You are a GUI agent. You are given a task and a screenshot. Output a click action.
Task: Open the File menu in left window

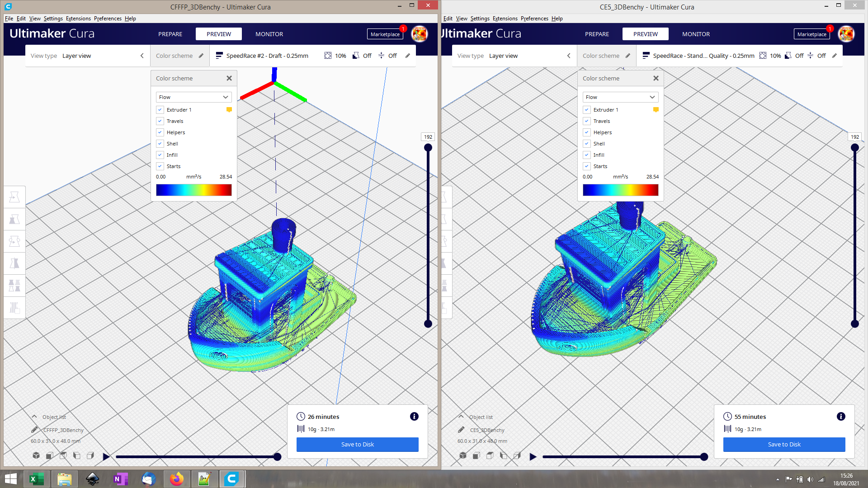9,19
